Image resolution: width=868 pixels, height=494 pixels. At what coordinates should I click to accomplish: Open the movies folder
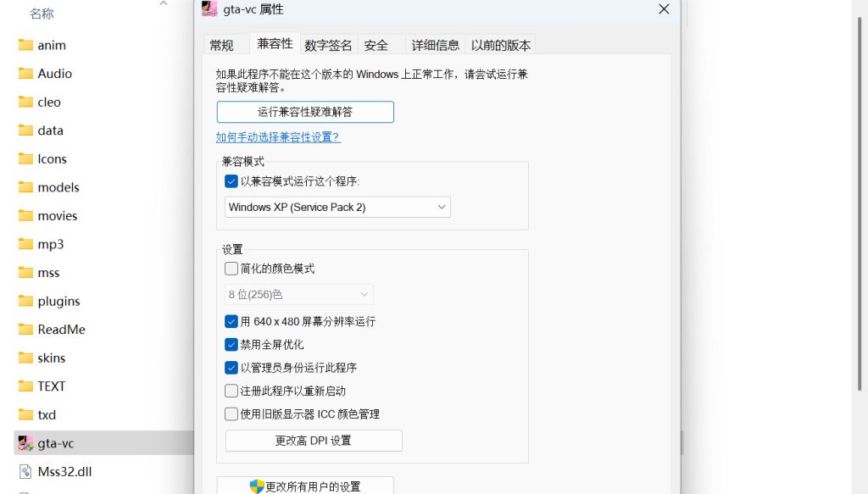click(x=53, y=215)
